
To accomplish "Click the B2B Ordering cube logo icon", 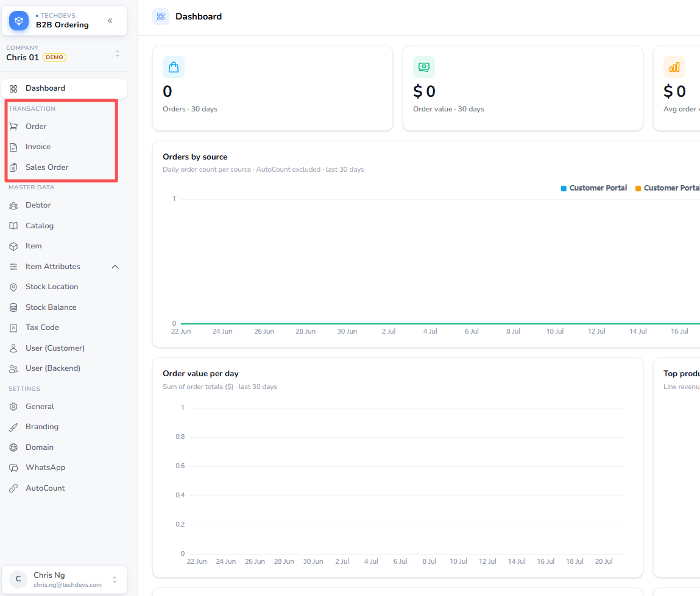I will pyautogui.click(x=19, y=21).
